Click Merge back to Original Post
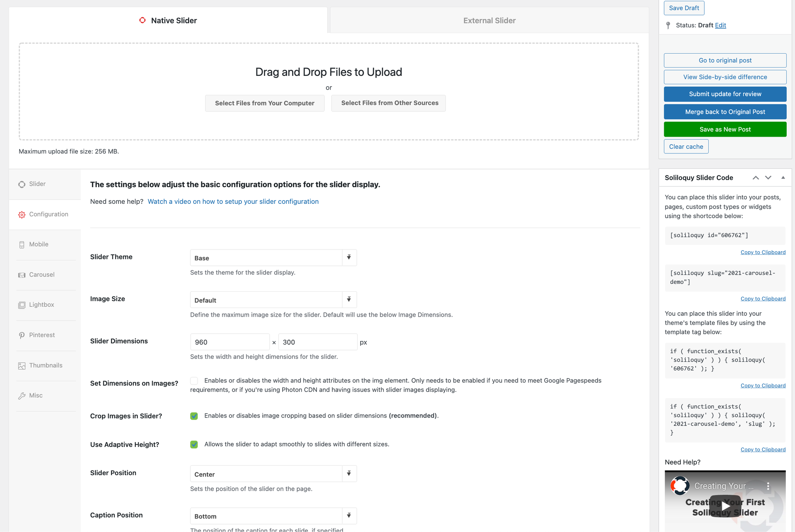Screen dimensions: 795x532 725,112
